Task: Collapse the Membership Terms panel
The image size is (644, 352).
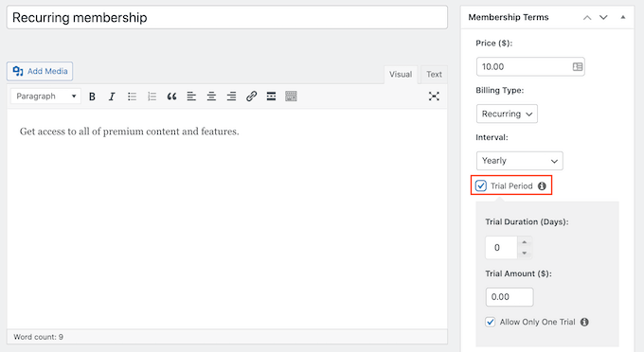Action: (x=623, y=17)
